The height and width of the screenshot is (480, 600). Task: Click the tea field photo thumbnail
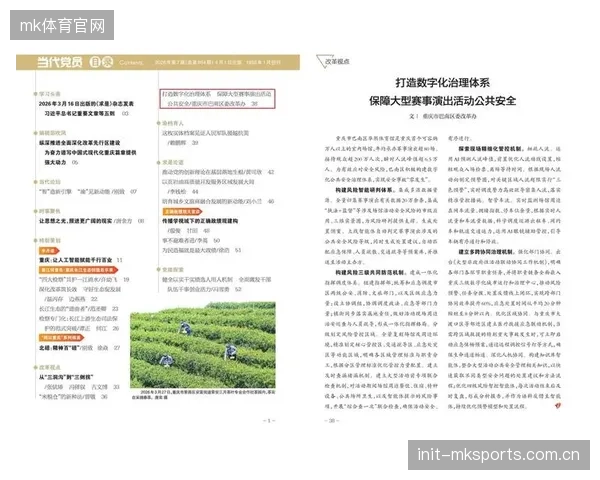[202, 344]
